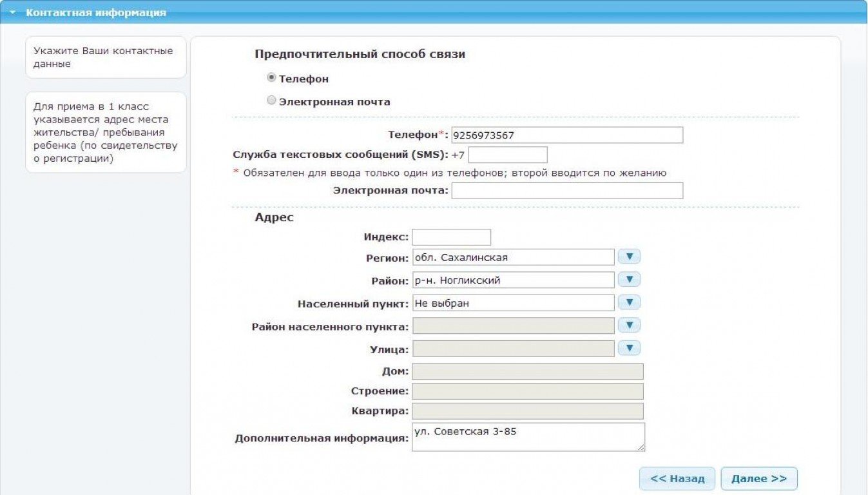Open the Регион dropdown arrow
Viewport: 868px width, 495px height.
(629, 257)
